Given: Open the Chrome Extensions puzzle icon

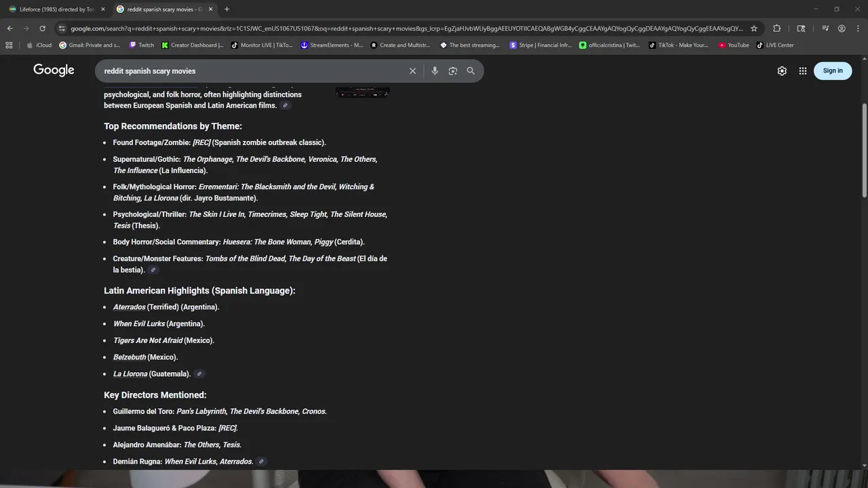Looking at the screenshot, I should (x=776, y=28).
